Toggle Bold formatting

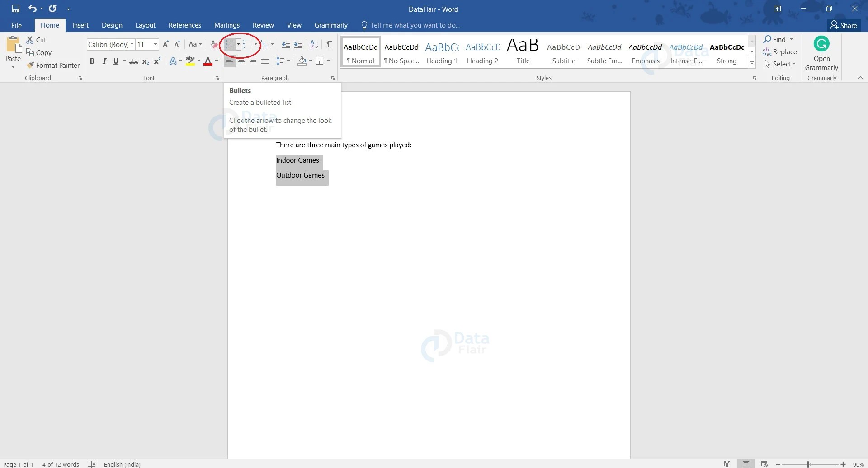tap(92, 61)
